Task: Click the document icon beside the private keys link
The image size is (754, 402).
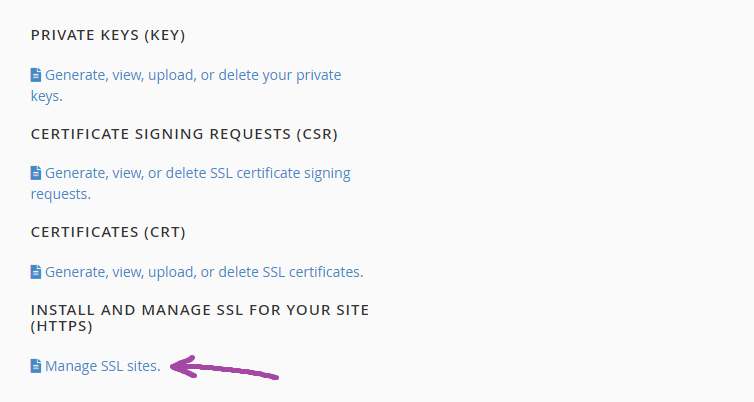Action: 36,75
